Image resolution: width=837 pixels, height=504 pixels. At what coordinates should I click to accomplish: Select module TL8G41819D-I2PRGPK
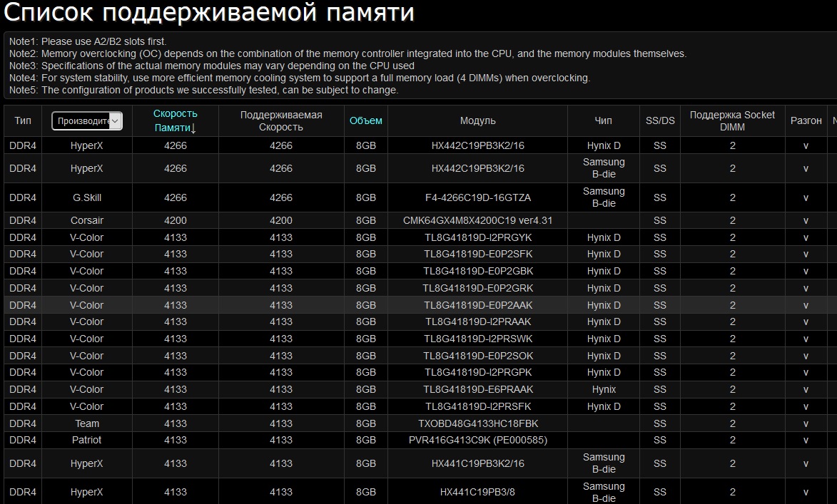(x=478, y=372)
